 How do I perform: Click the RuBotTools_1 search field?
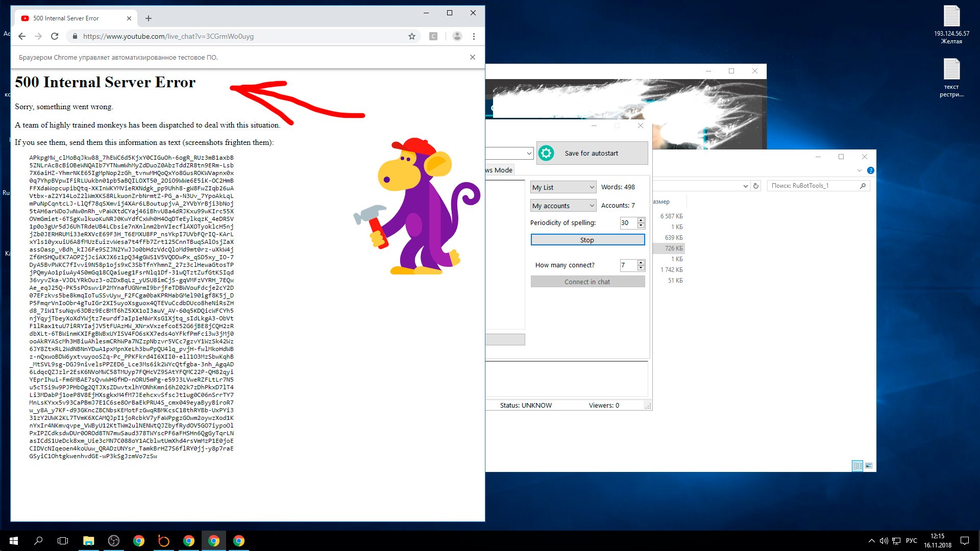812,186
